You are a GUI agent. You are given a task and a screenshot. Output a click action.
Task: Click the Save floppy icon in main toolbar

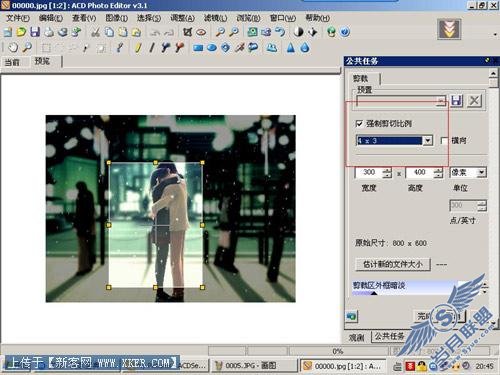(35, 32)
